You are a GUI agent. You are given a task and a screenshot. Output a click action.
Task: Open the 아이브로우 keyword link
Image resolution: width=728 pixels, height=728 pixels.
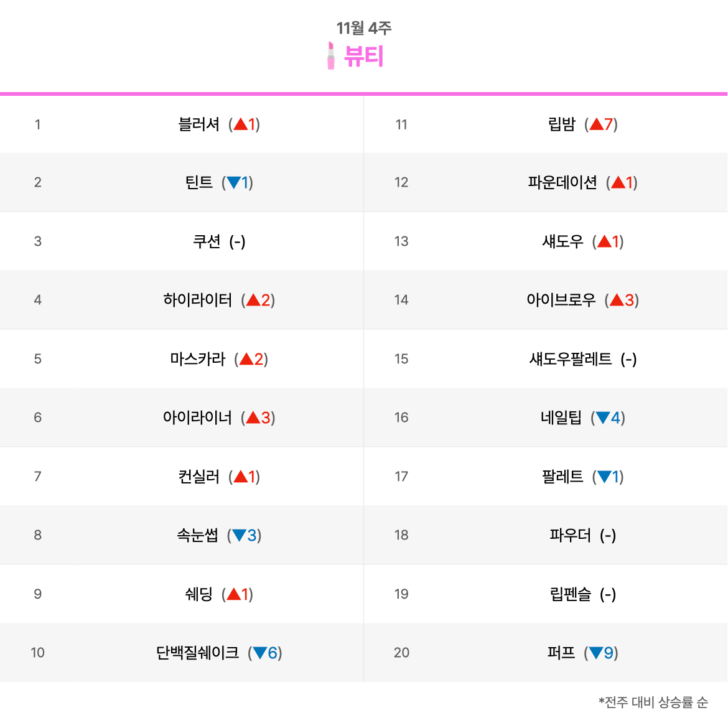point(561,300)
